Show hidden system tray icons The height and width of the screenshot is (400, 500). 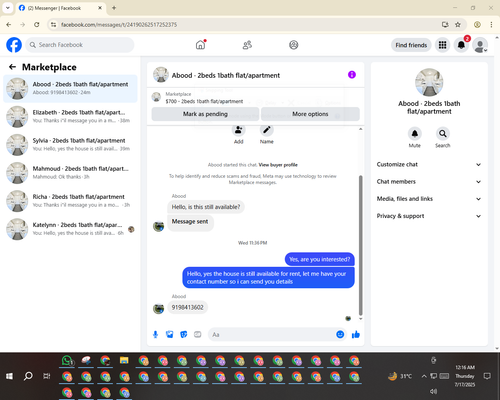pyautogui.click(x=424, y=376)
